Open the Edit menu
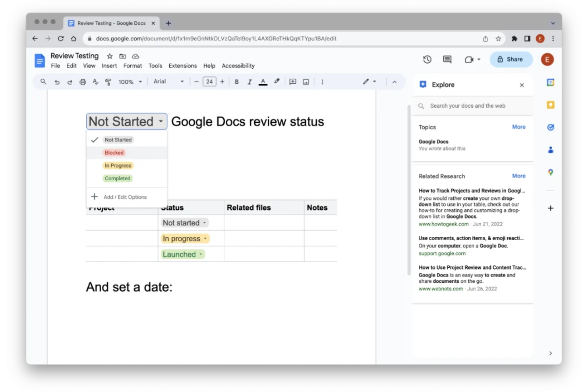Image resolution: width=588 pixels, height=392 pixels. [72, 66]
